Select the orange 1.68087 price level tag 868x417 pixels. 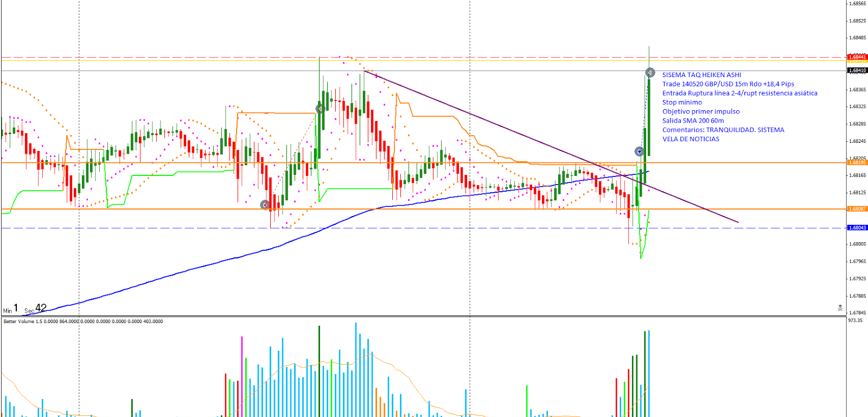pos(857,209)
